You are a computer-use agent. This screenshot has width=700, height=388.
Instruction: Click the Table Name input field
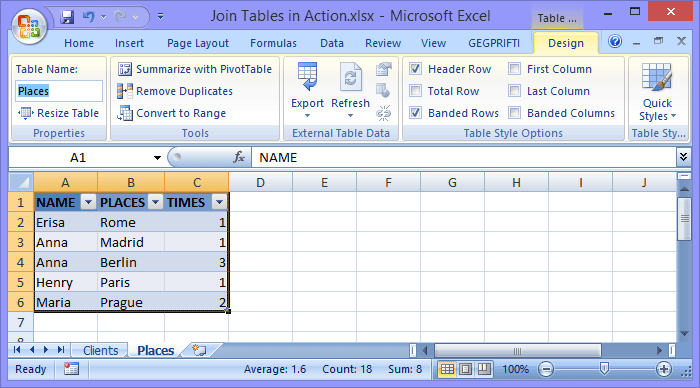[x=59, y=91]
